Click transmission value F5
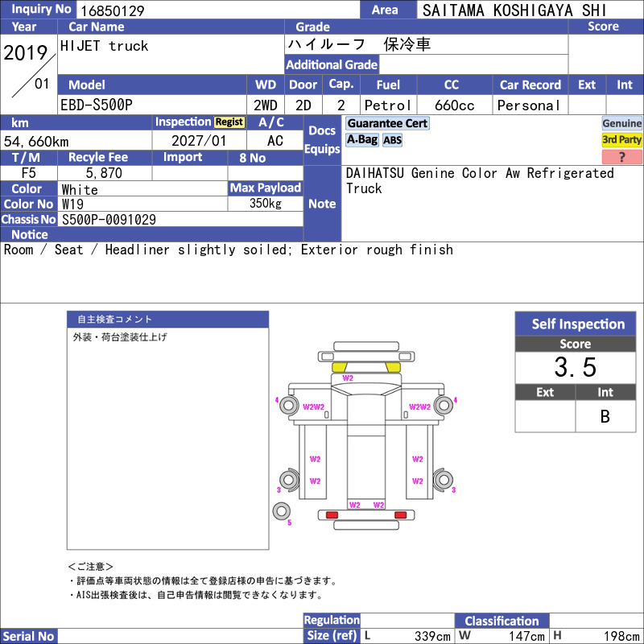This screenshot has width=644, height=644. coord(28,172)
